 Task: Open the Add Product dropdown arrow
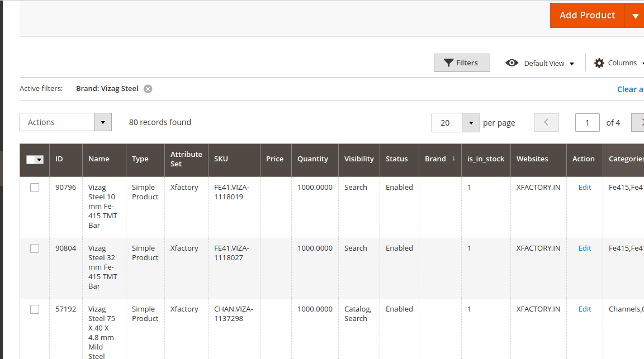pyautogui.click(x=634, y=16)
